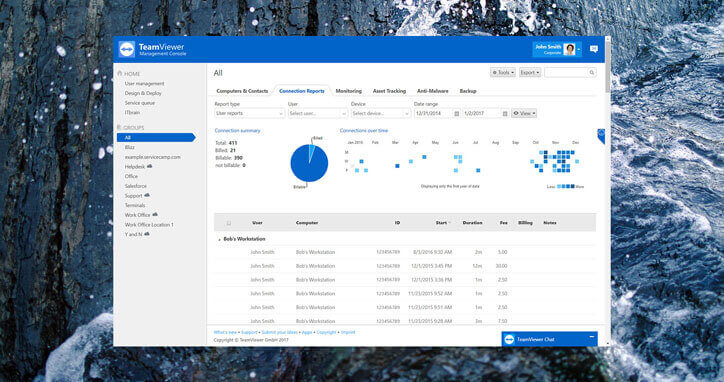Click the Imprint footer link
This screenshot has width=724, height=382.
tap(348, 332)
